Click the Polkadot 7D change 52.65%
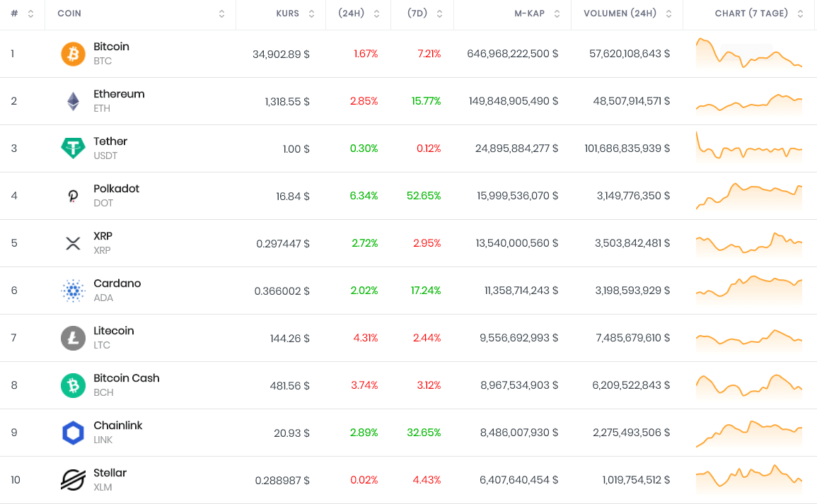 [x=424, y=196]
